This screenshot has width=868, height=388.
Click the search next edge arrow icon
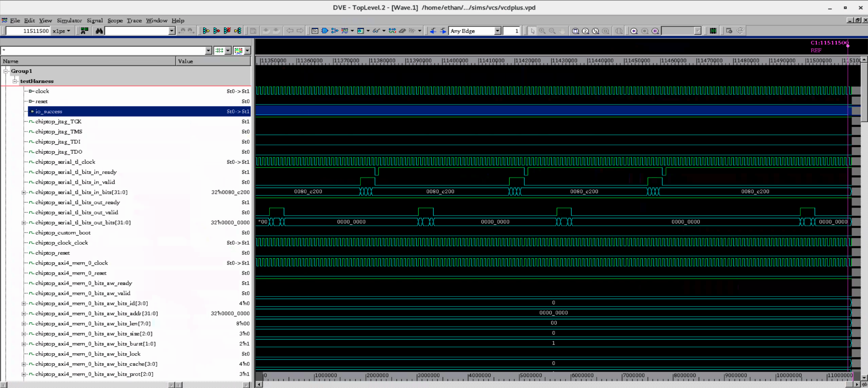[443, 31]
